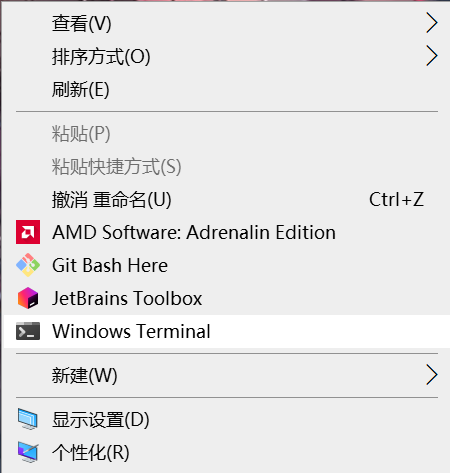Open the 查看(V) menu entry
450x473 pixels.
pyautogui.click(x=227, y=23)
